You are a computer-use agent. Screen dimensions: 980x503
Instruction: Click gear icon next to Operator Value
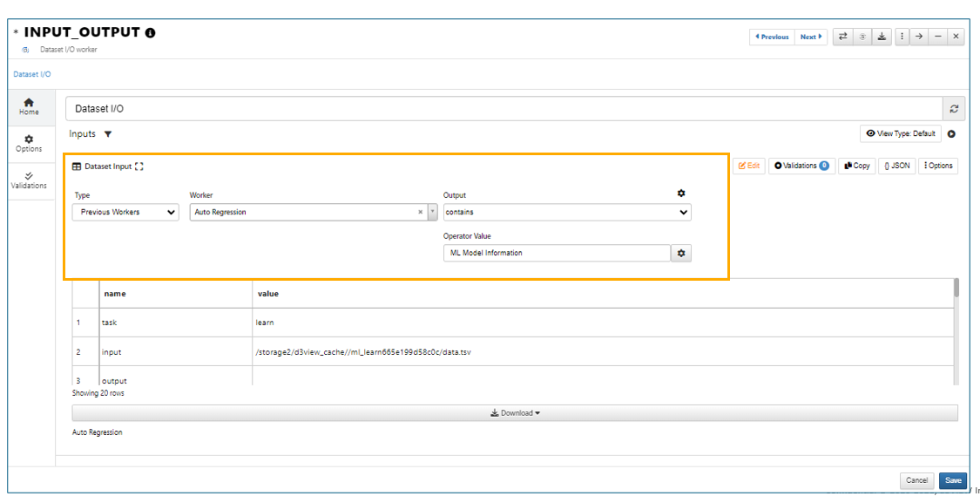click(681, 253)
